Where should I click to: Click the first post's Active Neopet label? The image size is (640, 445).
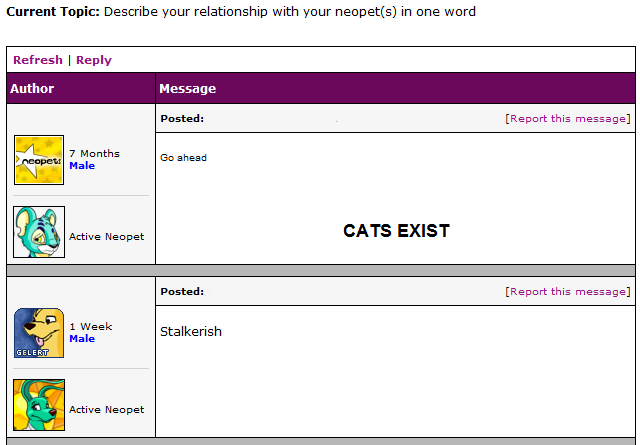pyautogui.click(x=106, y=237)
